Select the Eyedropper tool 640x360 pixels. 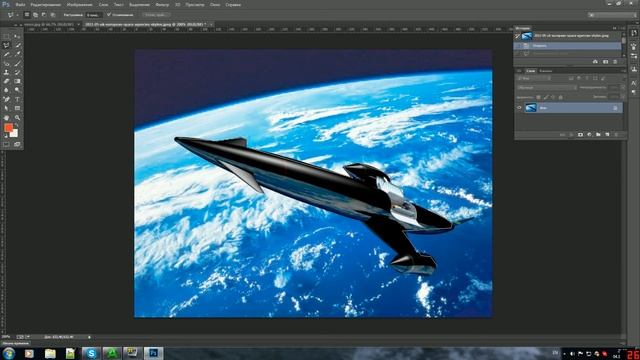point(17,54)
